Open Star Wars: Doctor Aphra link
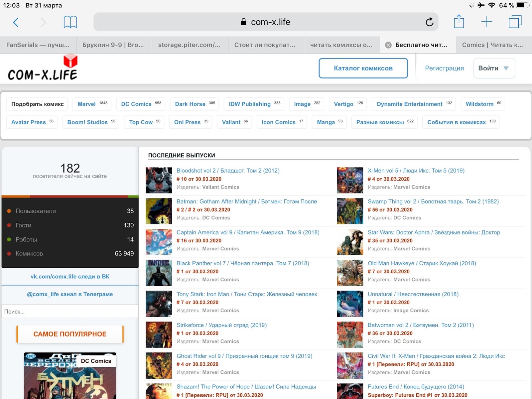This screenshot has height=399, width=532. tap(434, 232)
